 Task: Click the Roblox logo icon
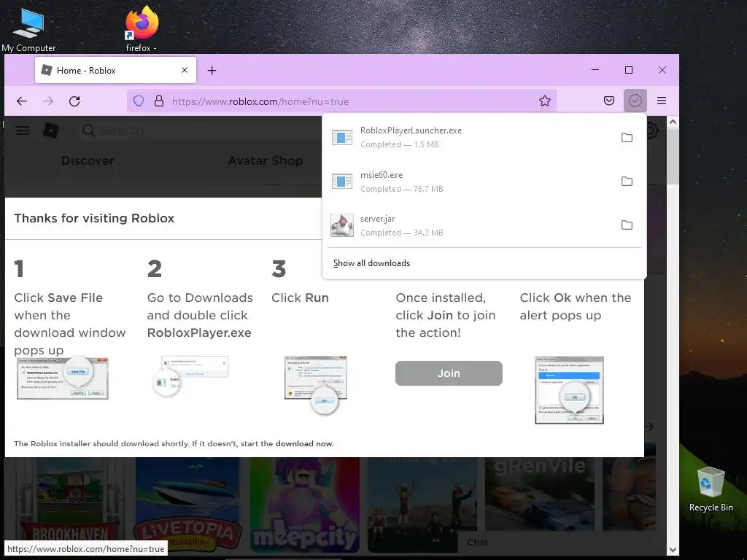click(51, 131)
